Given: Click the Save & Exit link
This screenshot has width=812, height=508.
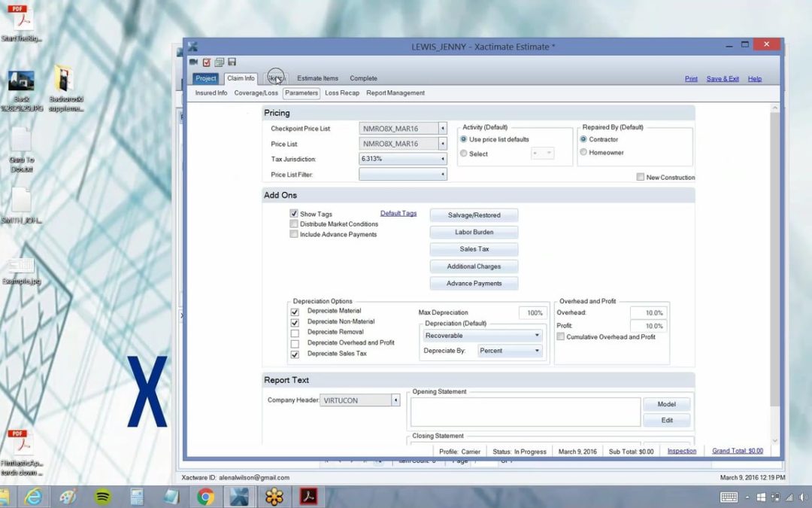Looking at the screenshot, I should coord(723,78).
